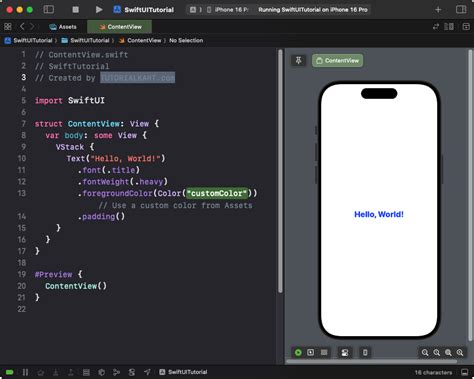Toggle the inspector panel on the right

[461, 10]
